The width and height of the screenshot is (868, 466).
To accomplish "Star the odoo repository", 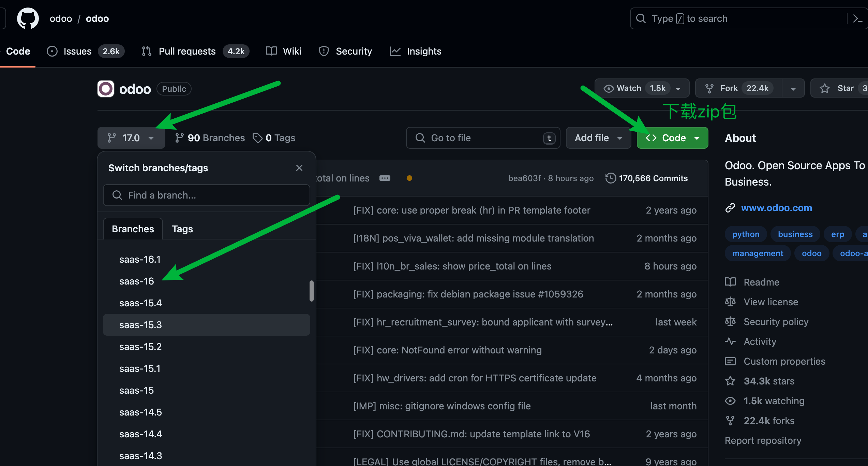I will click(x=839, y=88).
